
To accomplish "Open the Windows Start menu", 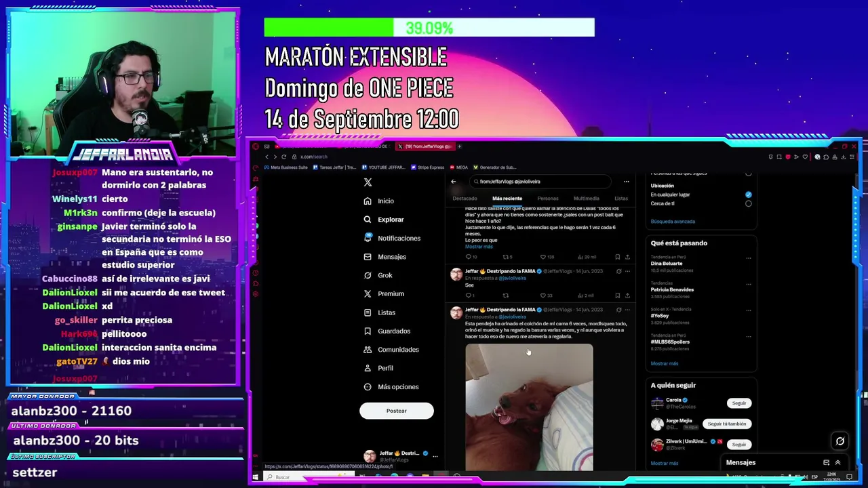I will click(x=255, y=477).
